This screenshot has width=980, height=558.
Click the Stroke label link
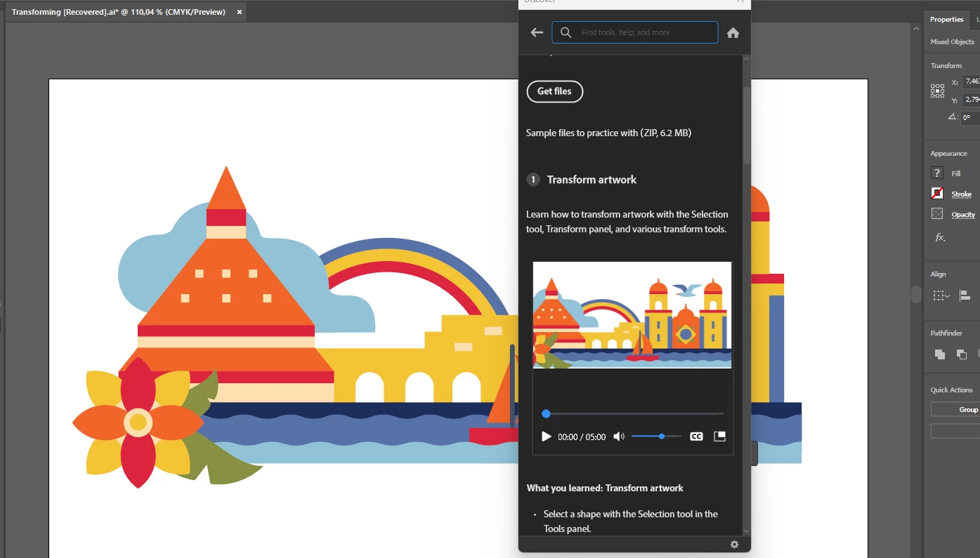962,194
